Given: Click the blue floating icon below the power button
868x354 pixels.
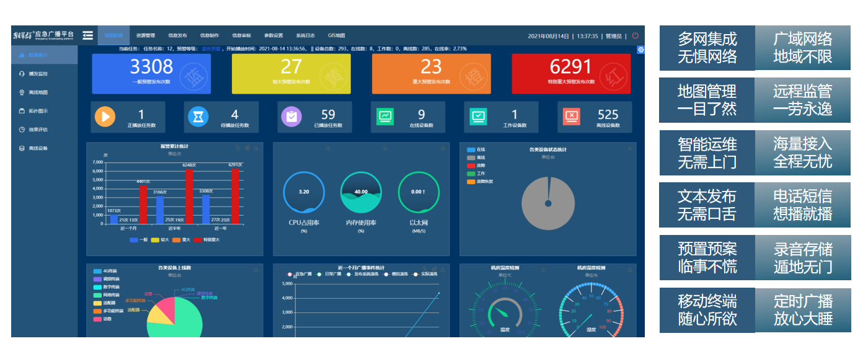Looking at the screenshot, I should 640,50.
